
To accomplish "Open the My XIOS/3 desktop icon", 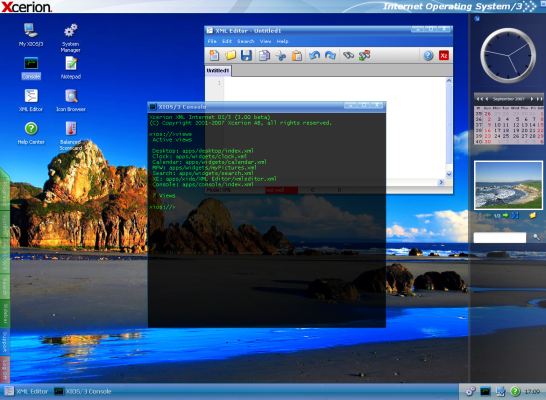I will [x=31, y=34].
